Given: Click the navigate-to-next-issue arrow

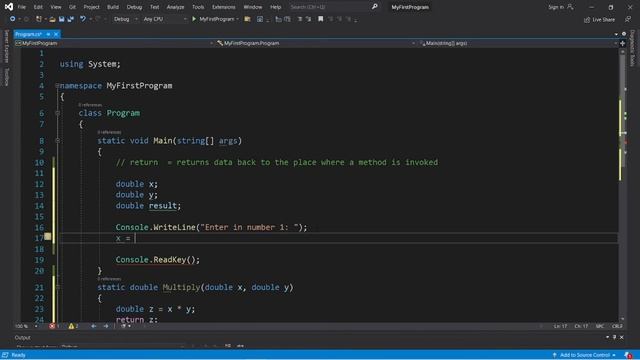Looking at the screenshot, I should pyautogui.click(x=106, y=327).
